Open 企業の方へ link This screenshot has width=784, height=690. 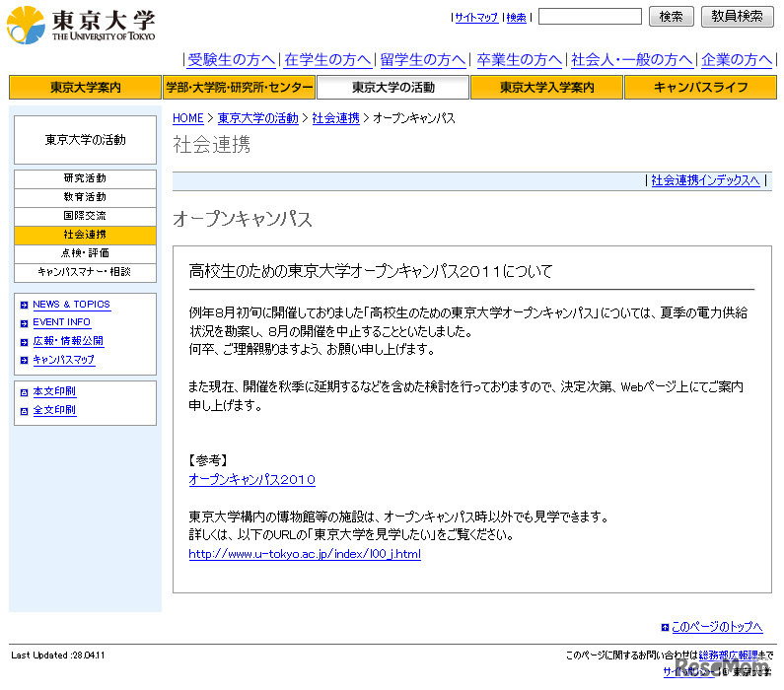pos(737,60)
